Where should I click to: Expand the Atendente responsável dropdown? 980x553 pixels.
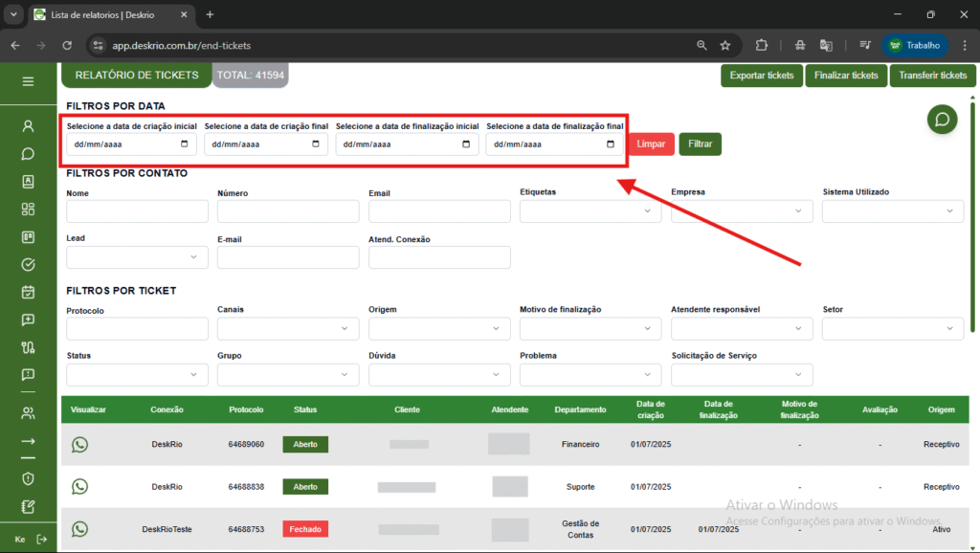[742, 329]
